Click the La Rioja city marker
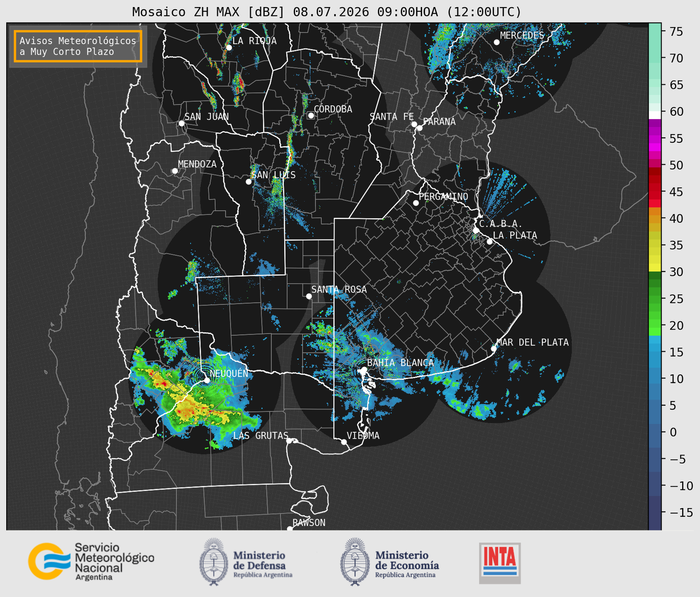The image size is (700, 597). coord(229,47)
